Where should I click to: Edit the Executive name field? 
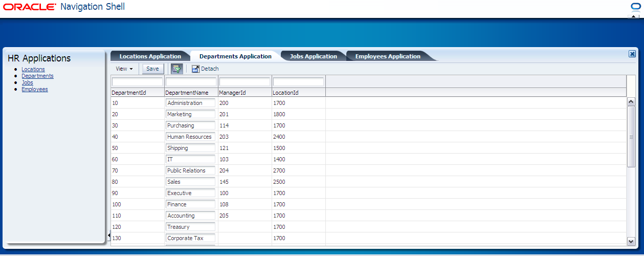pos(190,193)
